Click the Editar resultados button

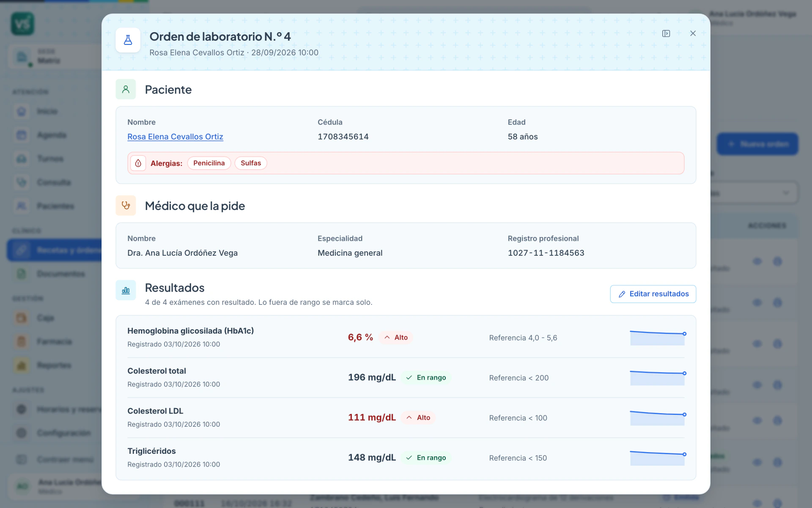pos(653,294)
